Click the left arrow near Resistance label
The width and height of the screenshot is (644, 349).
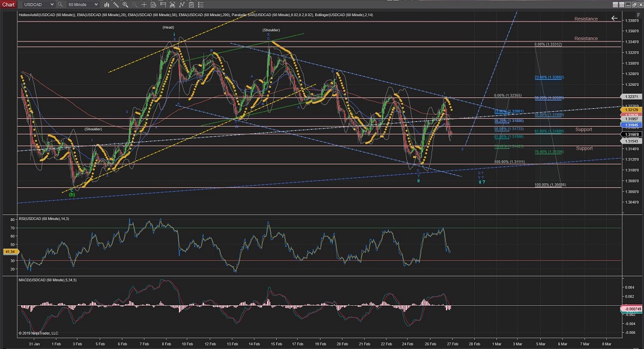pos(614,19)
